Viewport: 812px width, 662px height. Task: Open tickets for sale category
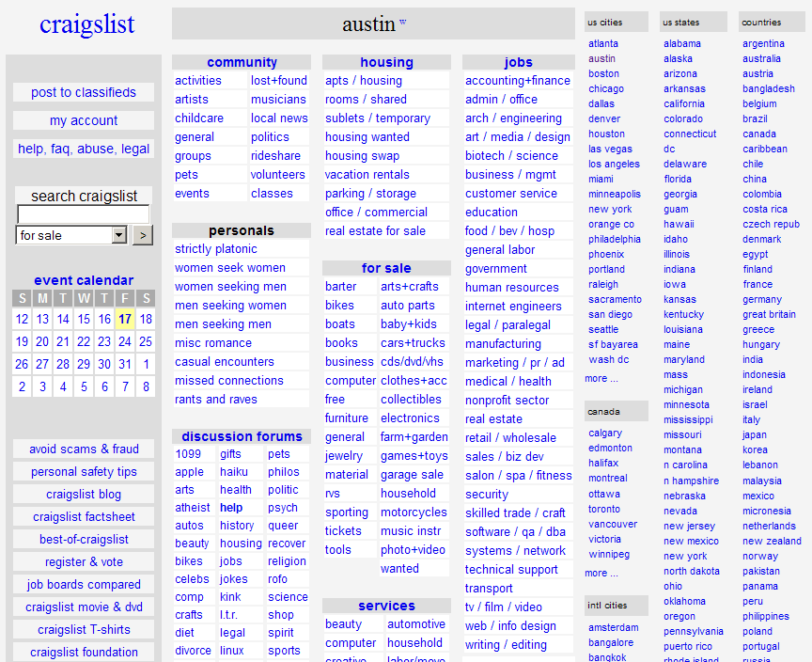(343, 531)
